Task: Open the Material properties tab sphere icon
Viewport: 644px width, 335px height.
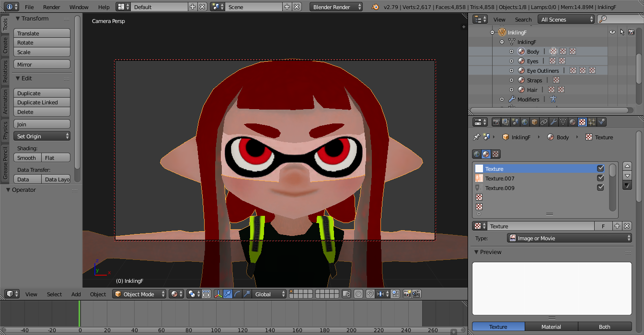Action: (573, 123)
